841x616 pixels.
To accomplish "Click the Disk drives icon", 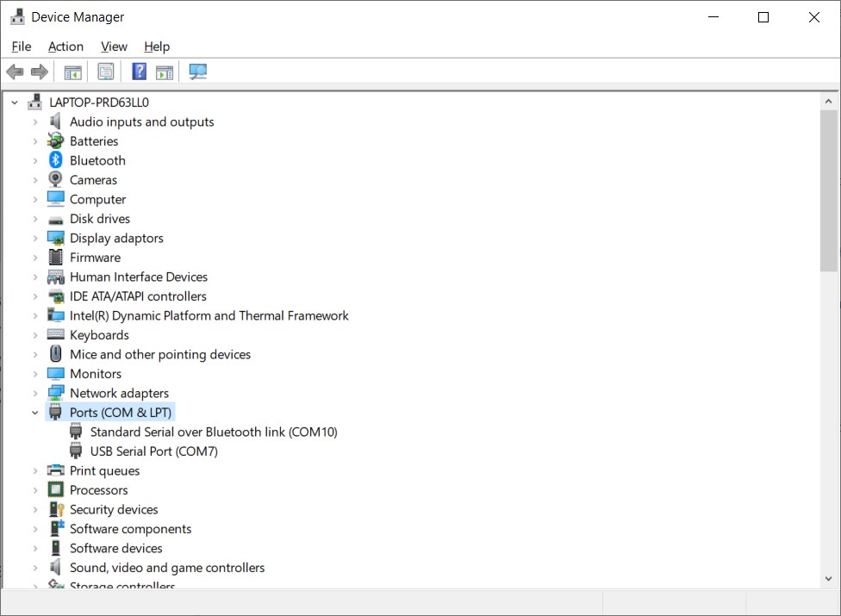I will click(56, 220).
